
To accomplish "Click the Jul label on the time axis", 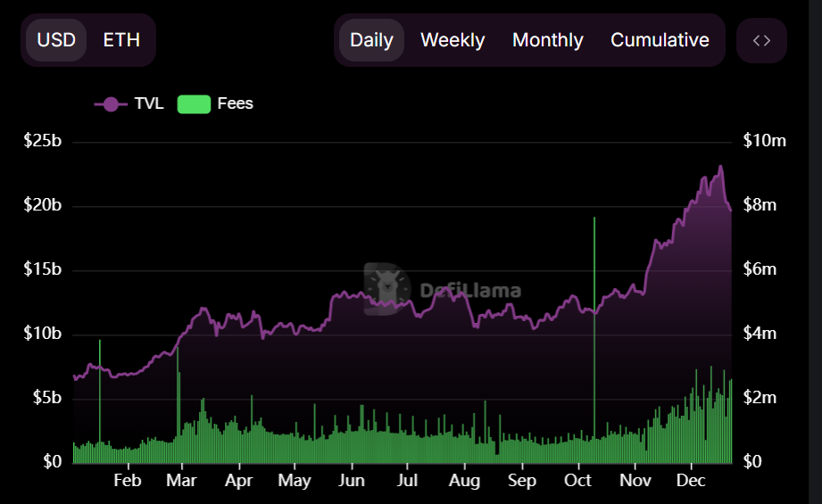I will click(407, 481).
